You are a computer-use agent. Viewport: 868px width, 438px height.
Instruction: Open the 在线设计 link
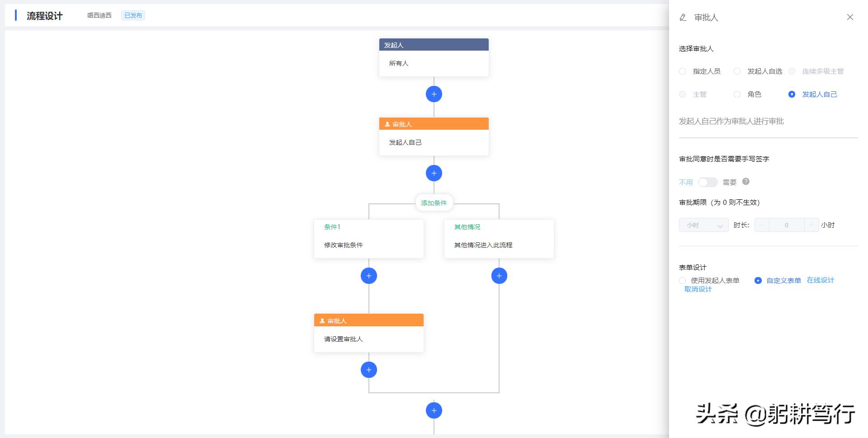pyautogui.click(x=821, y=280)
